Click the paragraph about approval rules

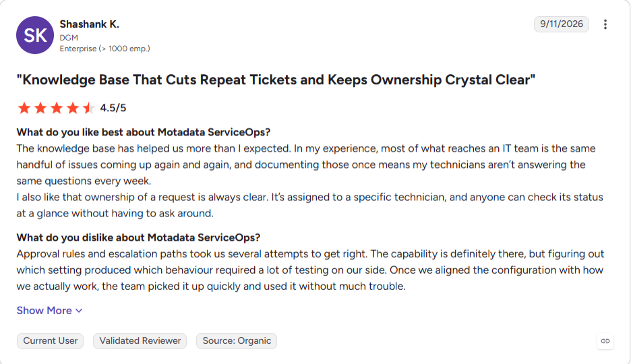310,270
